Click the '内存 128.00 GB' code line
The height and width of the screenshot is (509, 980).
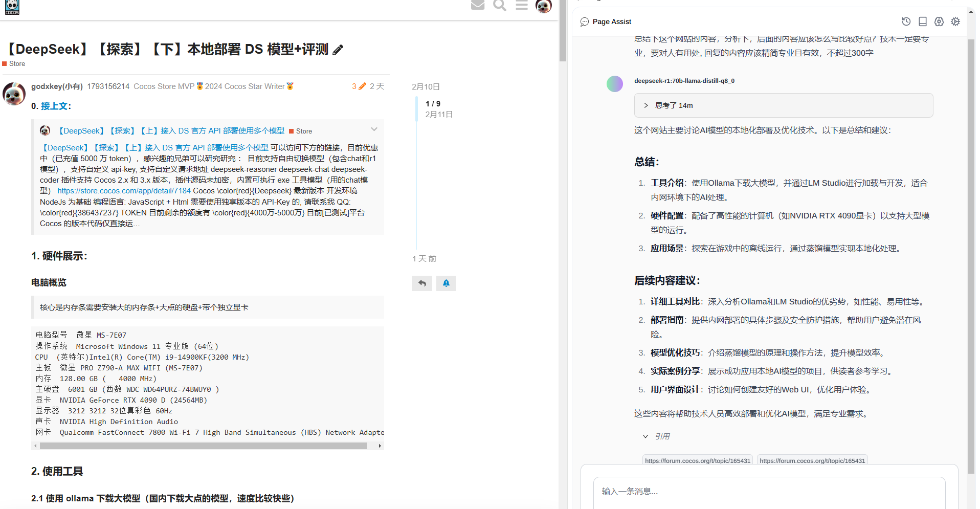96,379
